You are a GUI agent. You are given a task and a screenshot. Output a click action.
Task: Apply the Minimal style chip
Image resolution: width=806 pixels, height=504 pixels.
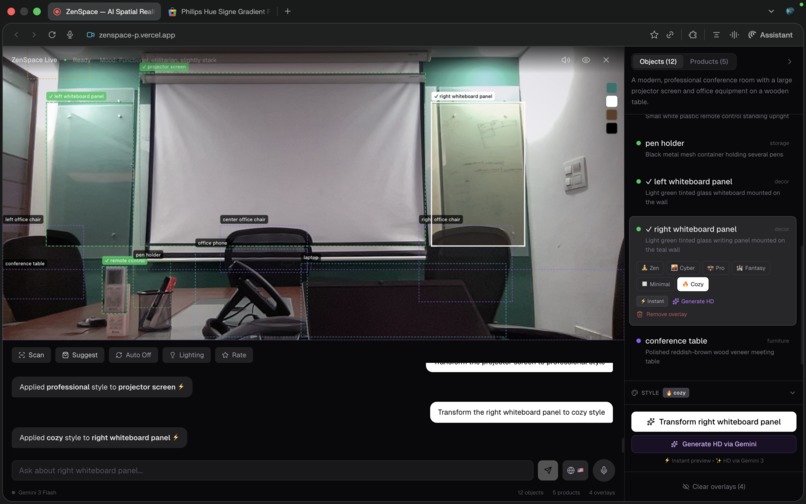point(655,284)
